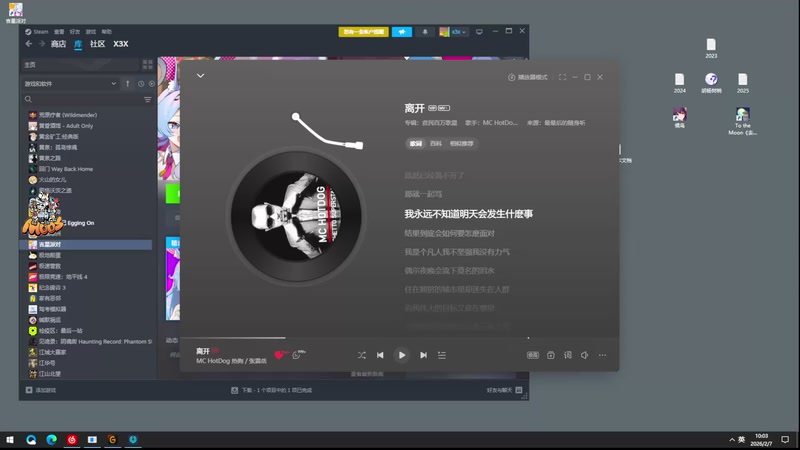Click the VIP badge beside song title

432,108
